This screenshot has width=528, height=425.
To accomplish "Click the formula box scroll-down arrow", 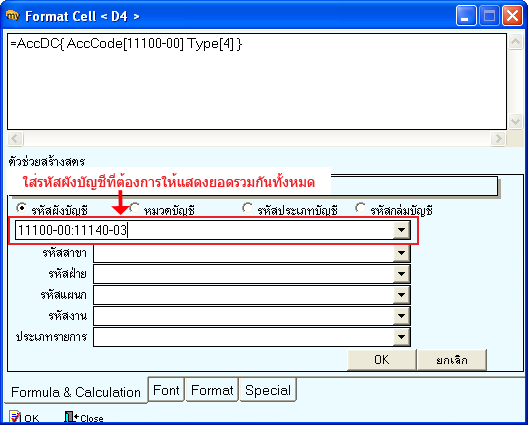I will click(x=515, y=121).
